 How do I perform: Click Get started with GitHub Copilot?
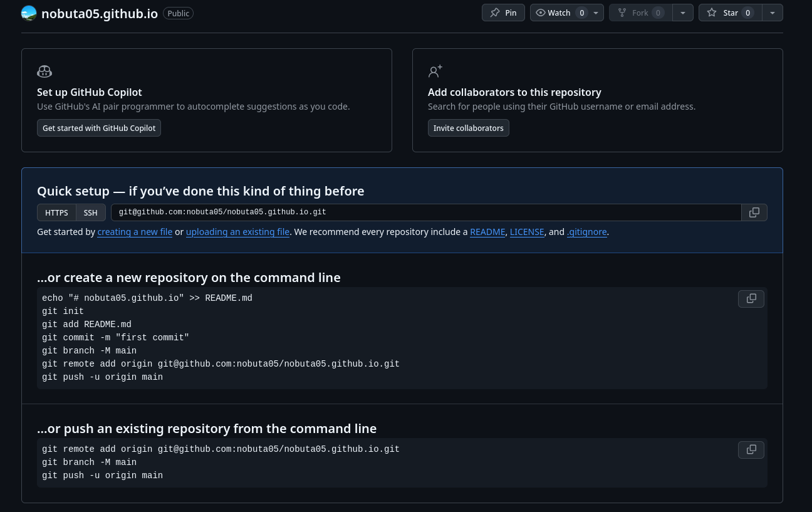(x=99, y=128)
